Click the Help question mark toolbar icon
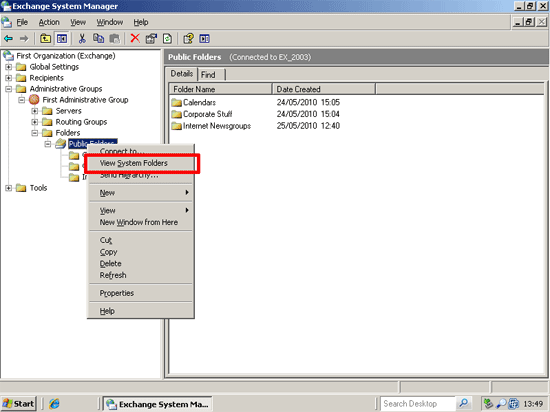The width and height of the screenshot is (550, 412). point(188,39)
